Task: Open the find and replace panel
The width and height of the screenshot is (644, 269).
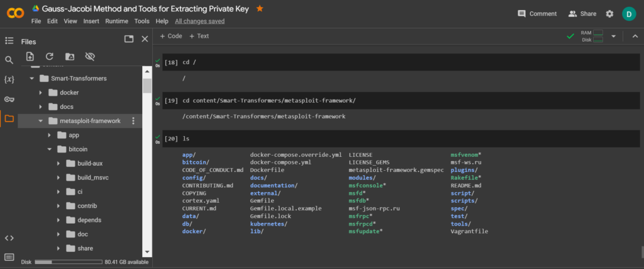Action: click(x=9, y=60)
